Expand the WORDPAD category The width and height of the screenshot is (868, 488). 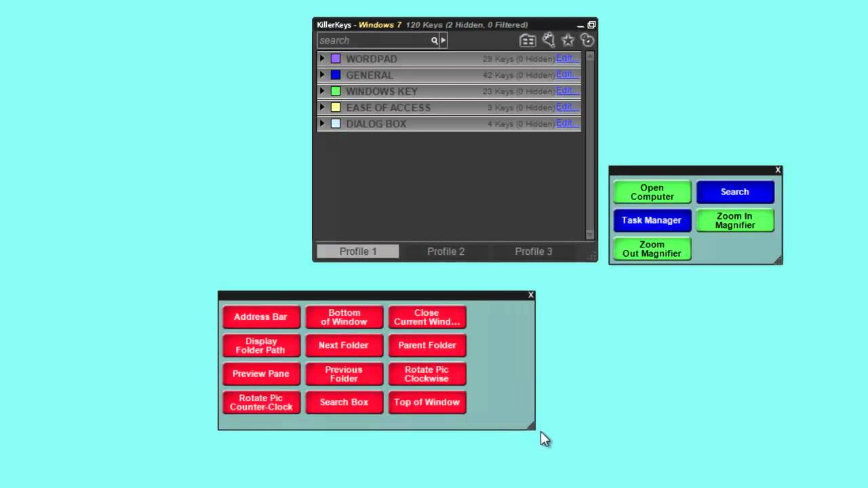(x=322, y=58)
